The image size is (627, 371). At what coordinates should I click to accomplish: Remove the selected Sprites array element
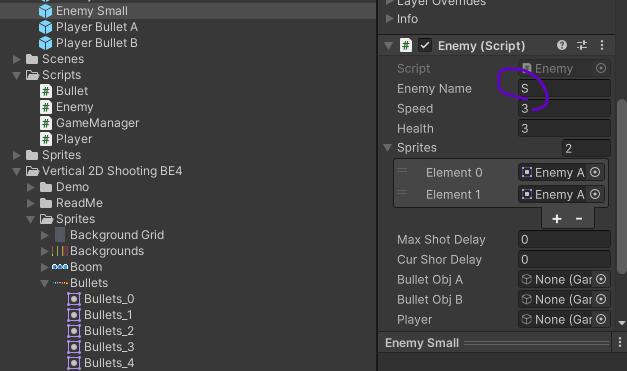pos(579,219)
